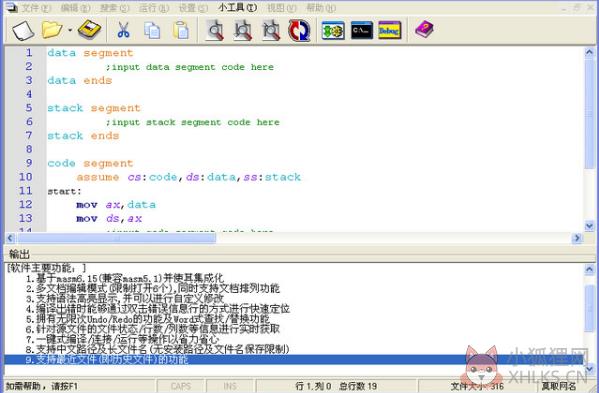Viewport: 599px width, 393px height.
Task: Open a file using the yellow folder icon
Action: point(52,29)
